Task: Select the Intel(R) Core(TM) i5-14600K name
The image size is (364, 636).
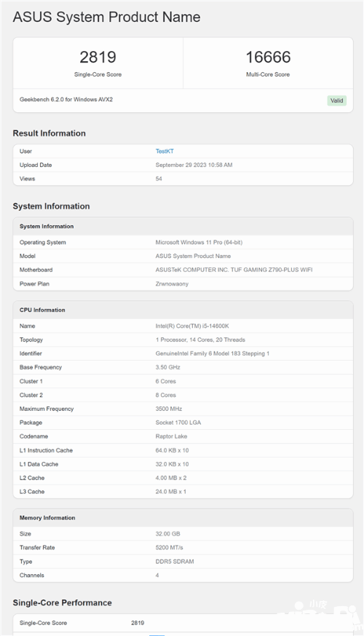Action: pos(192,326)
